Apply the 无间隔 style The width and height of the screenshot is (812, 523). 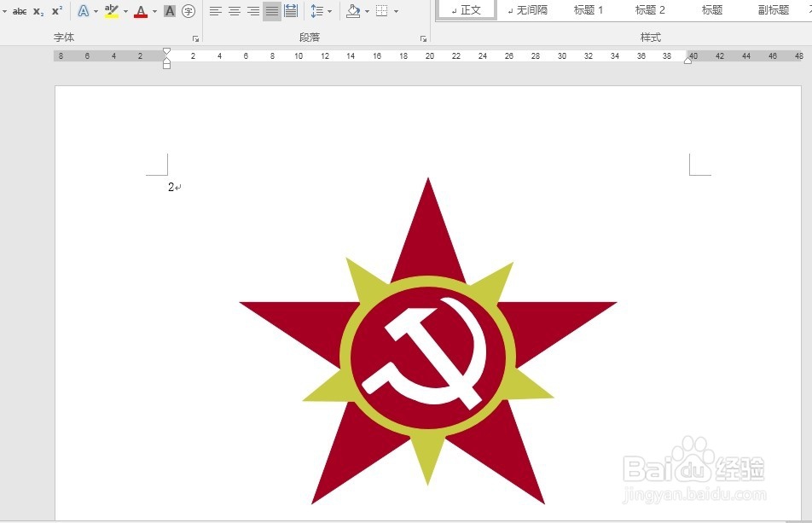click(527, 10)
